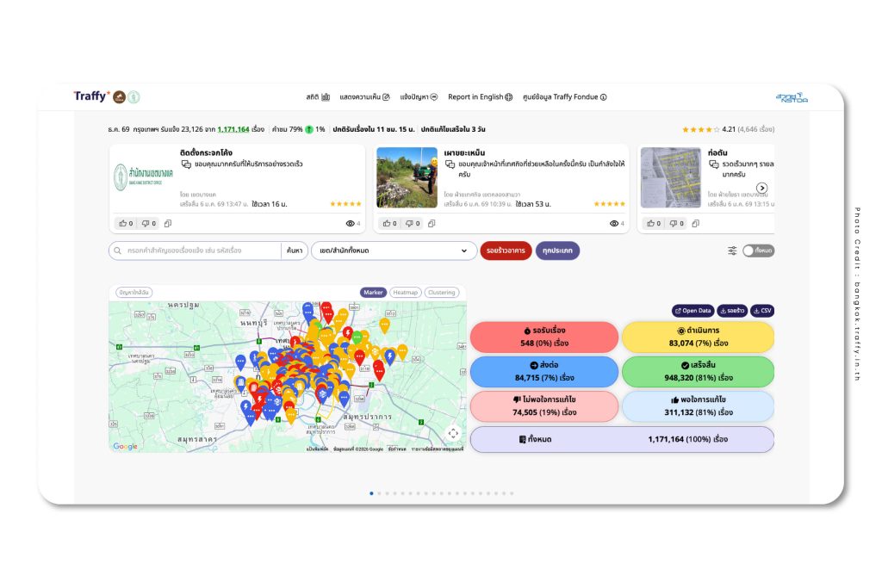The width and height of the screenshot is (882, 588).
Task: Click next arrow on feedback carousel
Action: pyautogui.click(x=761, y=189)
